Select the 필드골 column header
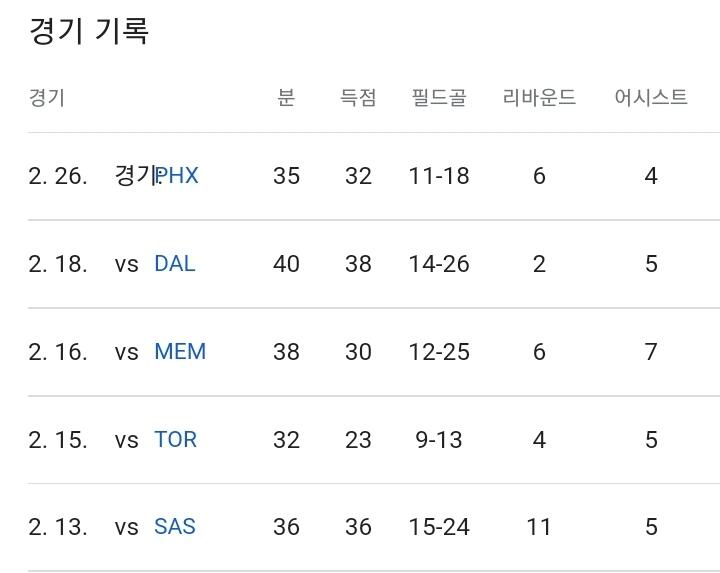720x573 pixels. (x=439, y=98)
